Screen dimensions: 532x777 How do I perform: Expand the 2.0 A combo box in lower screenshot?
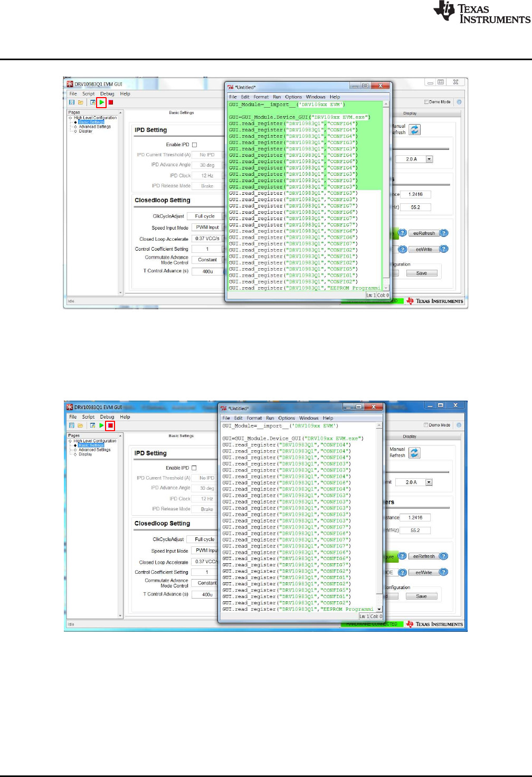[429, 482]
